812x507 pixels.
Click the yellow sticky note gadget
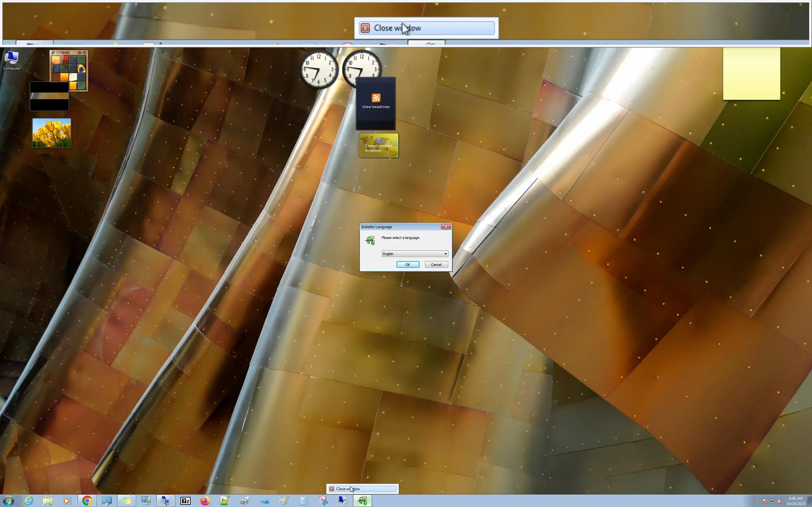coord(751,74)
